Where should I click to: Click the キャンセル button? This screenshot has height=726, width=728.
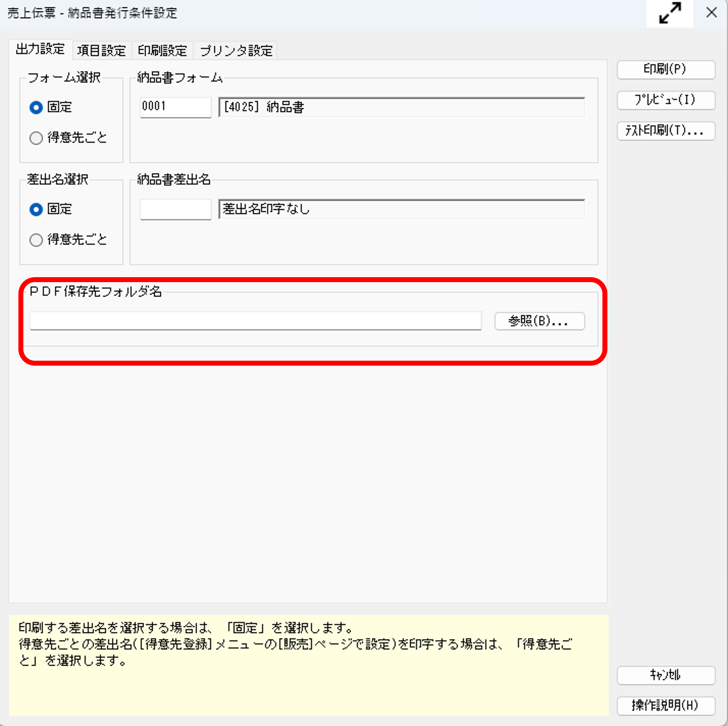tap(666, 675)
